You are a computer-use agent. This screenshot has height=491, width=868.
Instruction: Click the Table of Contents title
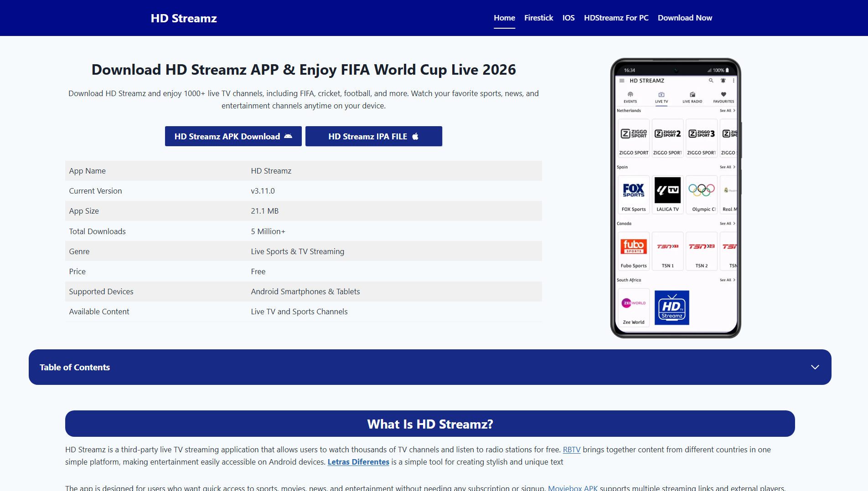pos(75,367)
